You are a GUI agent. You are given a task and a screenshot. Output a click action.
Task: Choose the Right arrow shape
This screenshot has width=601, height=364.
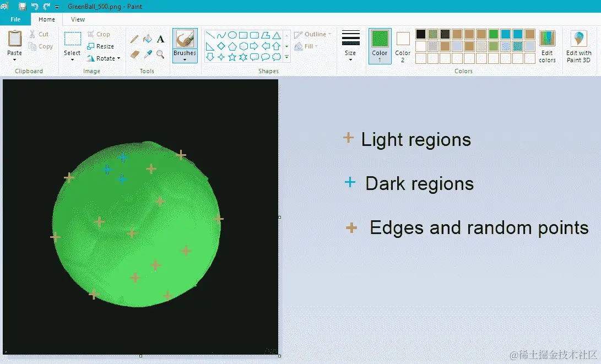[254, 46]
